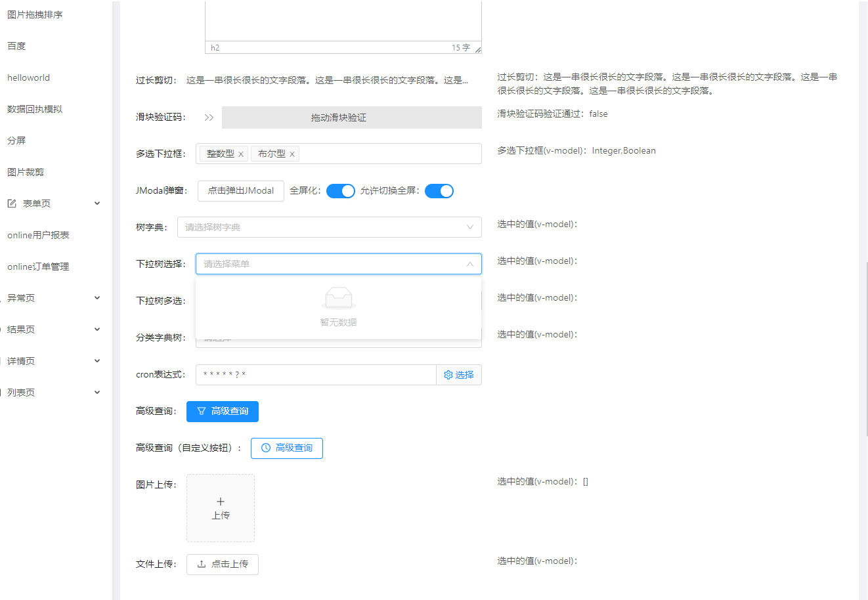The height and width of the screenshot is (600, 868).
Task: Open the helloworld sidebar item
Action: [28, 77]
